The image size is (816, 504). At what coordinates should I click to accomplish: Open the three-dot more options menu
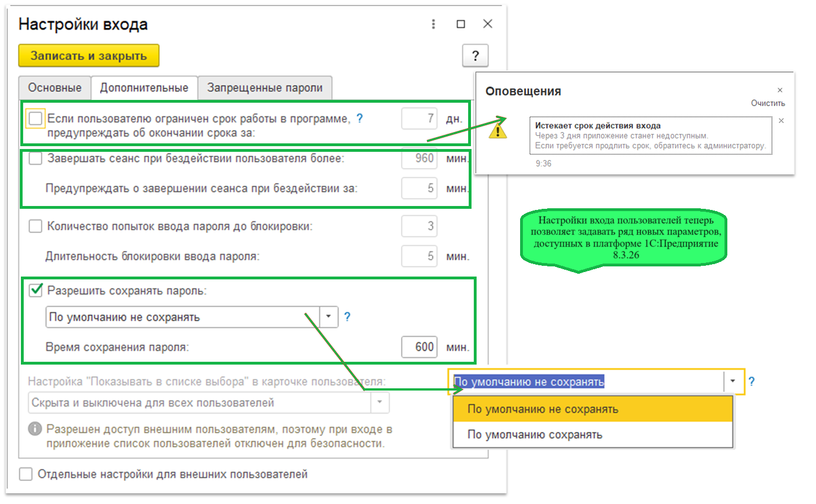coord(433,24)
